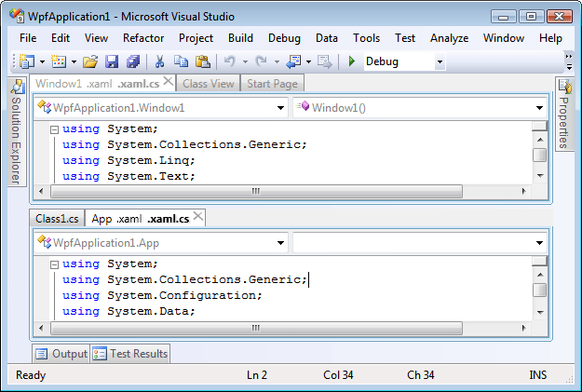
Task: Click the Copy icon in toolbar
Action: click(x=180, y=61)
